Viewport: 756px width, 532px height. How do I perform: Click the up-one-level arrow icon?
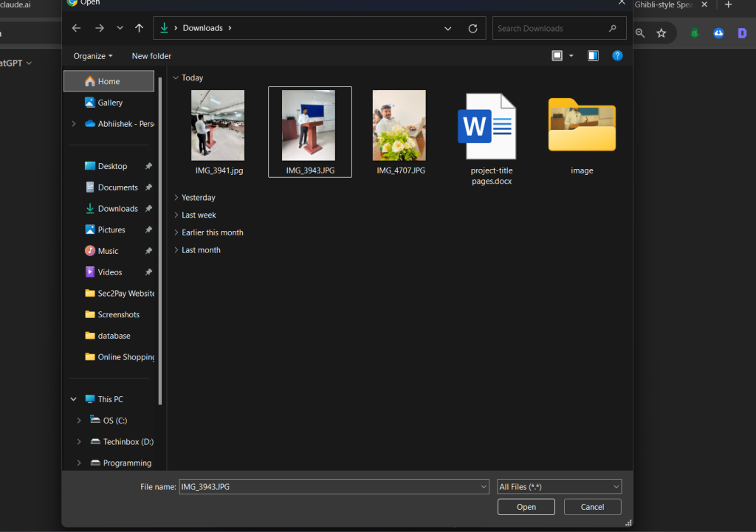point(139,28)
